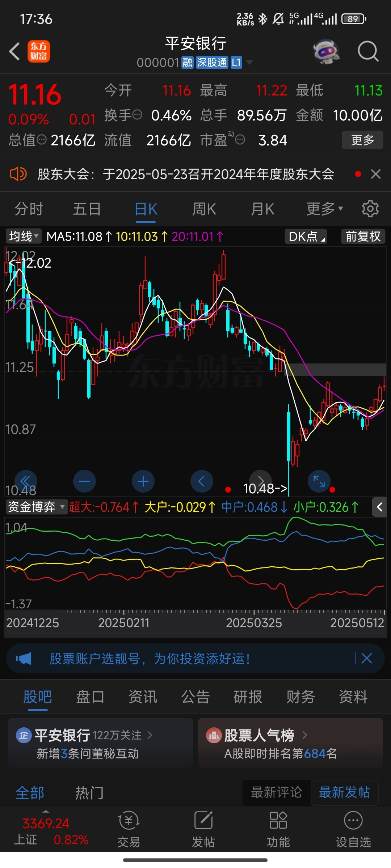Collapse indicator panel with left chevron
The image size is (391, 868).
pos(379,507)
